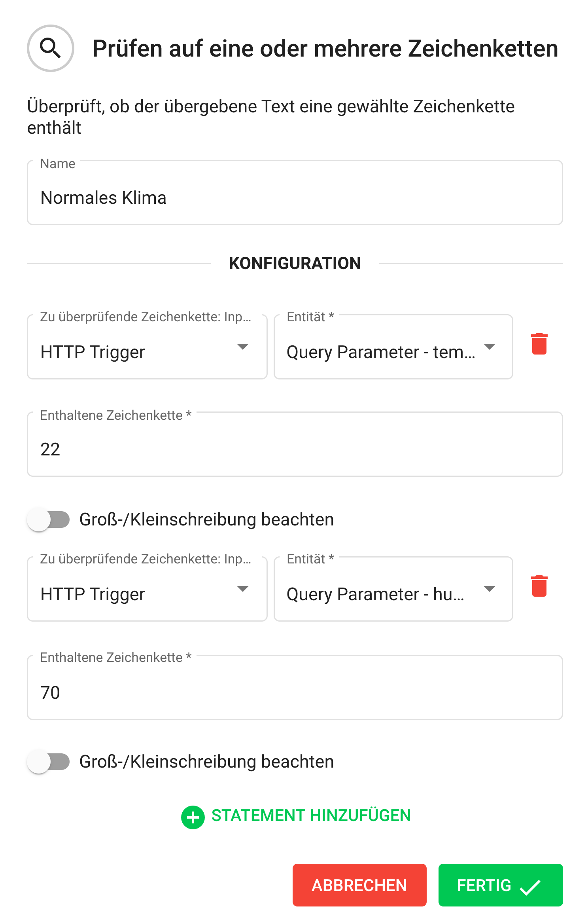Click the second Groß-/Kleinschreibung beachten label

206,762
